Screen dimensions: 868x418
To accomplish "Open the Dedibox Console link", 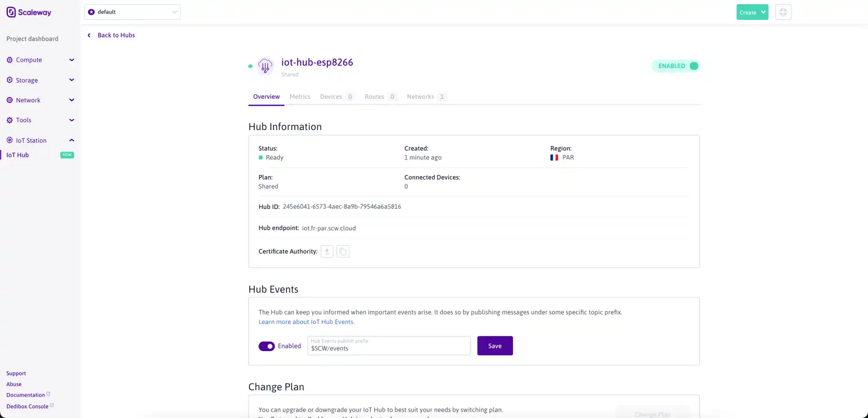I will [x=27, y=407].
